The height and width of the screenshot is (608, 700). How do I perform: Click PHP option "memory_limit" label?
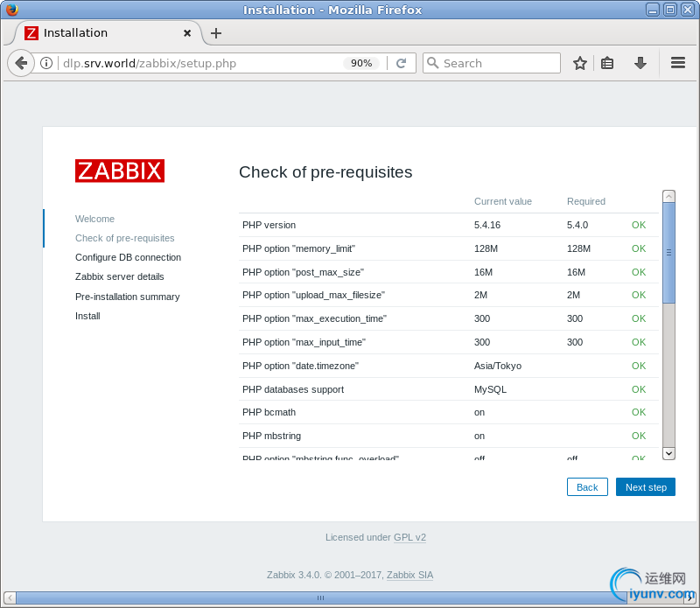(298, 248)
